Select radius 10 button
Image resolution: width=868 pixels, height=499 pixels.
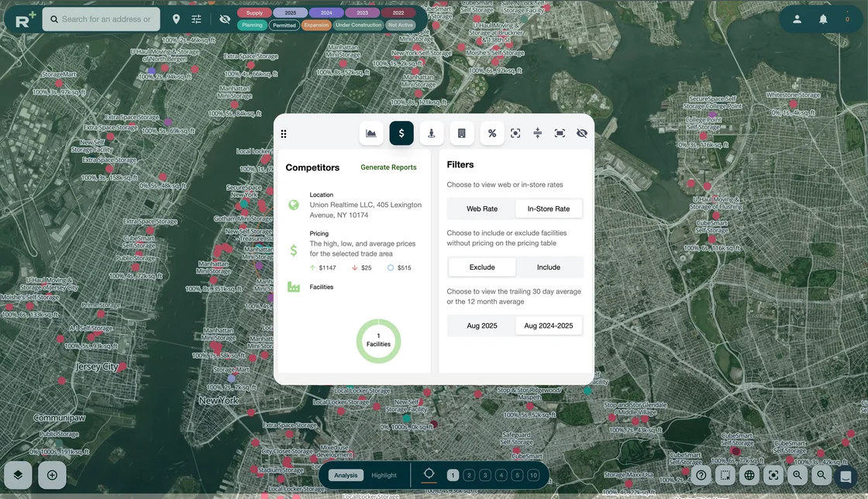[x=533, y=475]
